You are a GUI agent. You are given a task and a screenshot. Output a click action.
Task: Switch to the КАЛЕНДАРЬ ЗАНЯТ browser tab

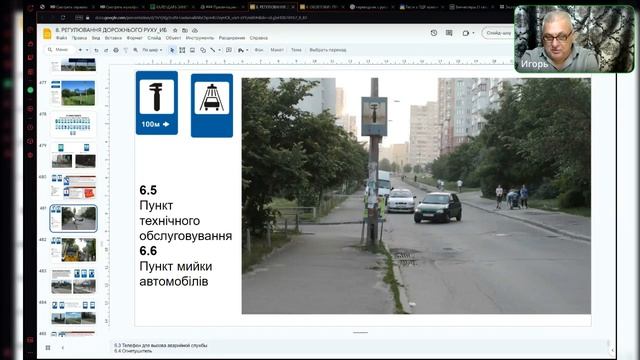[x=171, y=7]
